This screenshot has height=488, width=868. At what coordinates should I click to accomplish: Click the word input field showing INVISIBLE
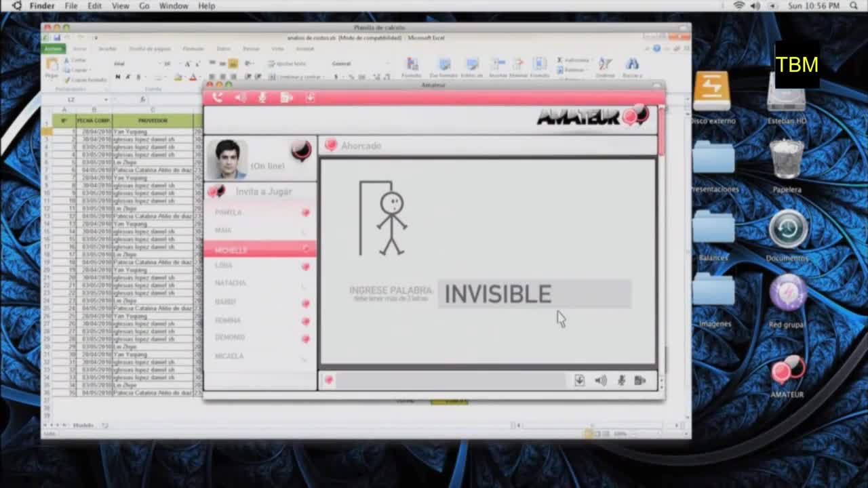tap(534, 294)
